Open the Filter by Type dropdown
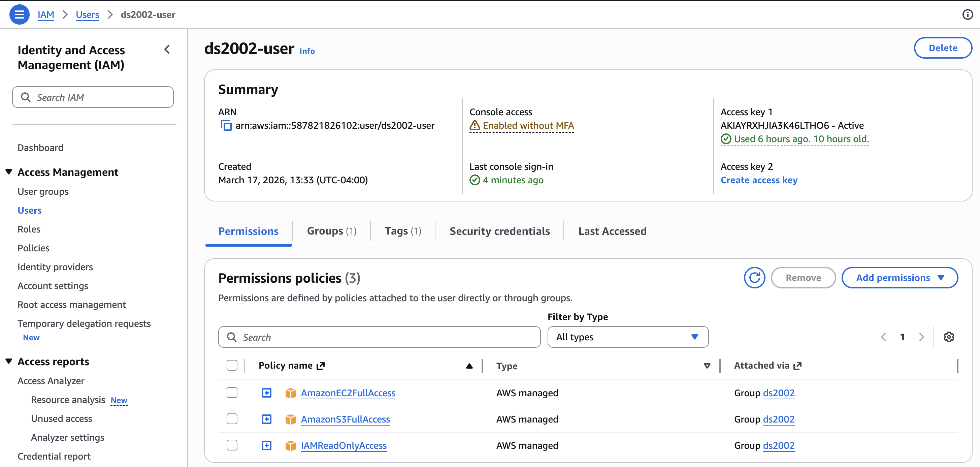This screenshot has height=467, width=980. (x=628, y=337)
